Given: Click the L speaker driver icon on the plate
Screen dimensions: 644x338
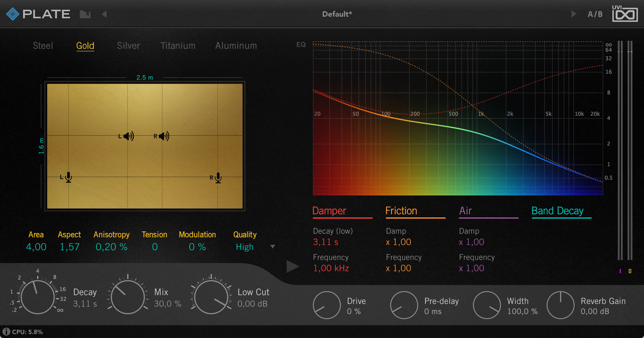Looking at the screenshot, I should click(128, 136).
